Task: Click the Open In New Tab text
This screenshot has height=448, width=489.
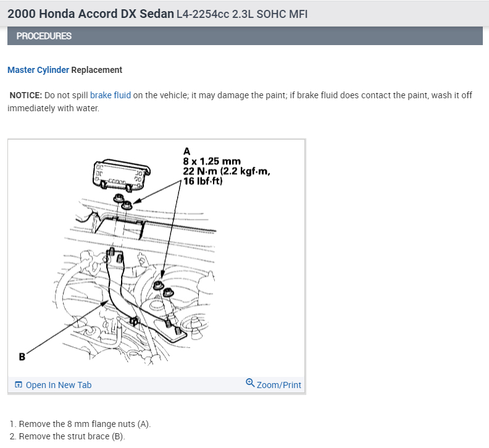Action: coord(59,385)
